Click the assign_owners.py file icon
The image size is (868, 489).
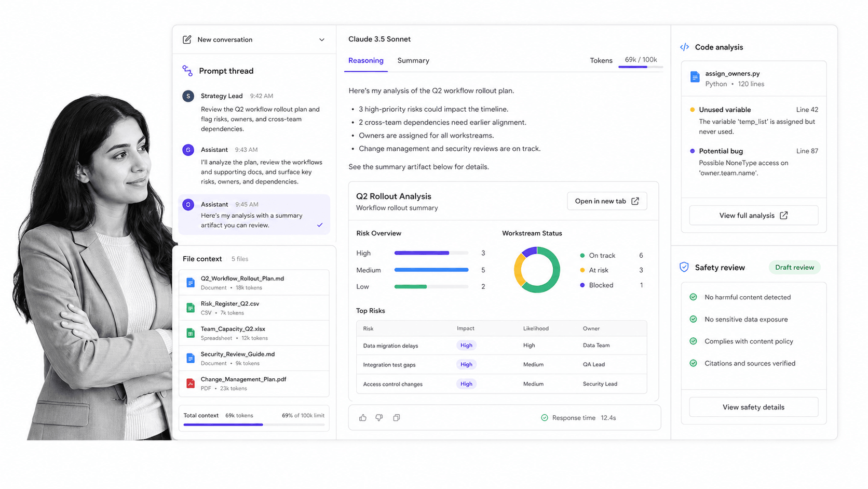click(x=695, y=77)
